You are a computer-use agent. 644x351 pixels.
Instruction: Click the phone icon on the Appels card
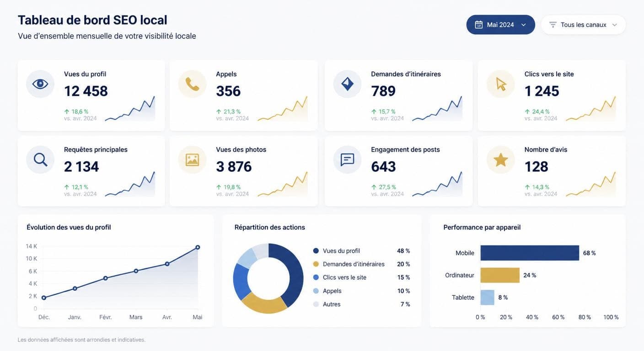(x=192, y=84)
